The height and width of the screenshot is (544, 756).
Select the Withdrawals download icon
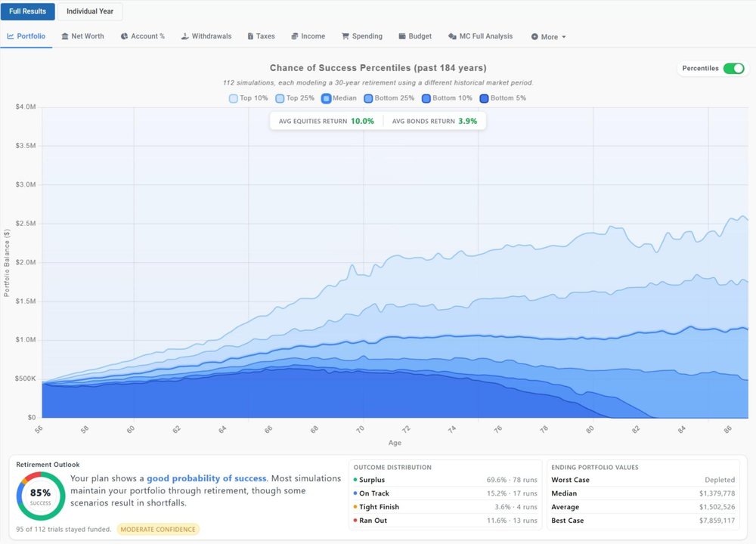(x=184, y=36)
